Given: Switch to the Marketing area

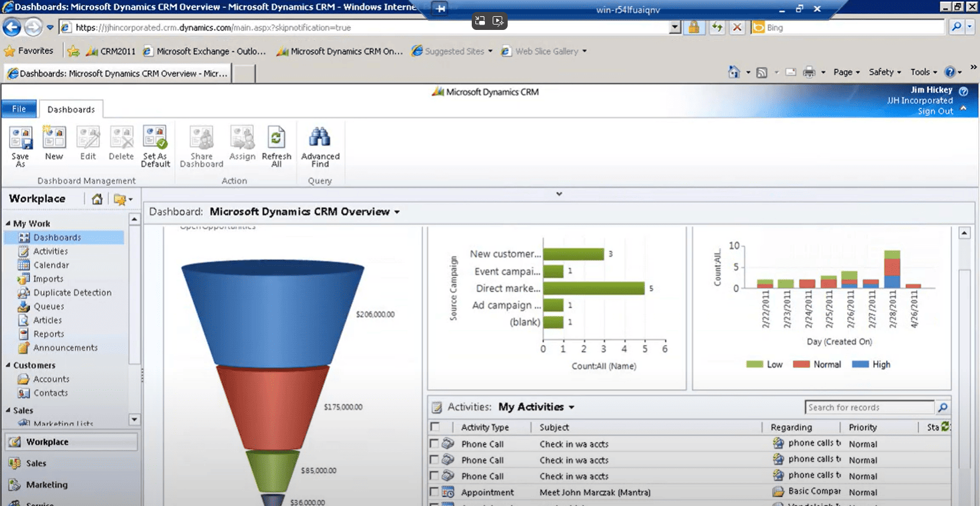Looking at the screenshot, I should [71, 485].
